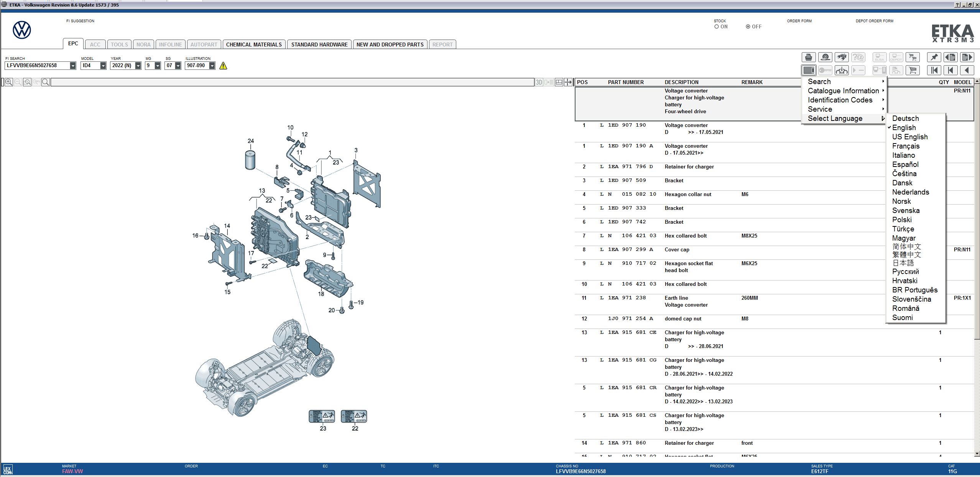Image resolution: width=980 pixels, height=477 pixels.
Task: Open the Model ID4 dropdown
Action: pos(103,66)
